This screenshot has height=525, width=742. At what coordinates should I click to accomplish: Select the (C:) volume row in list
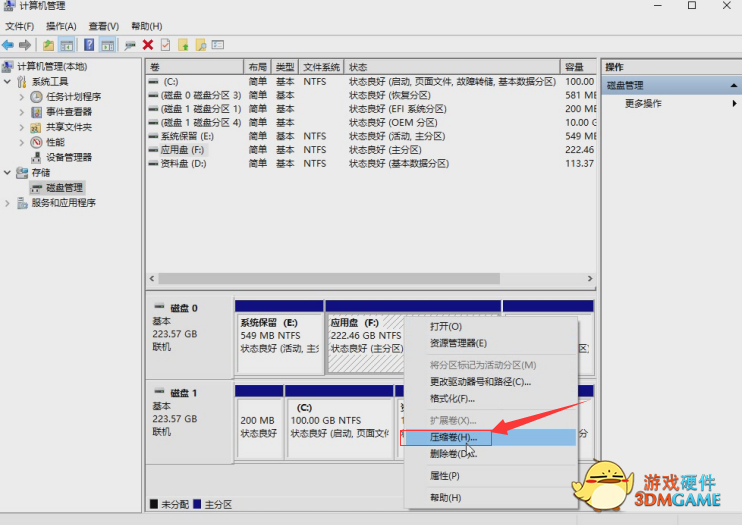371,82
